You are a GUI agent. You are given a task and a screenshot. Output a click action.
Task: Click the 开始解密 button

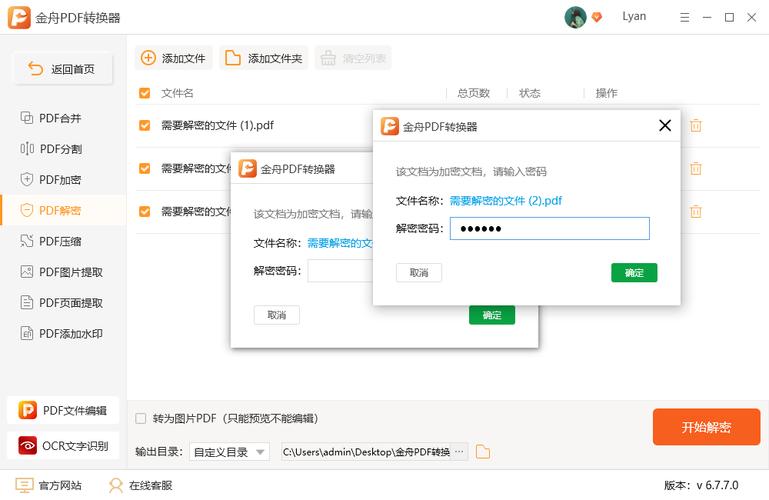706,427
